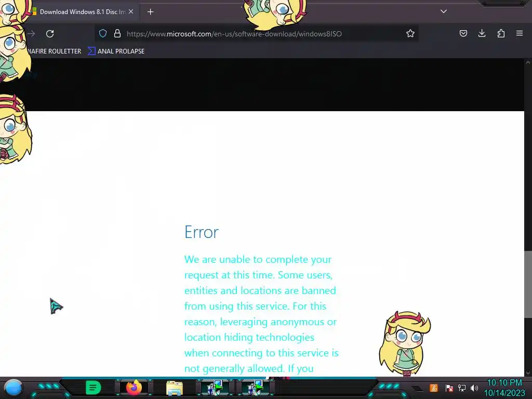
Task: Expand the list all tabs dropdown
Action: pos(444,11)
